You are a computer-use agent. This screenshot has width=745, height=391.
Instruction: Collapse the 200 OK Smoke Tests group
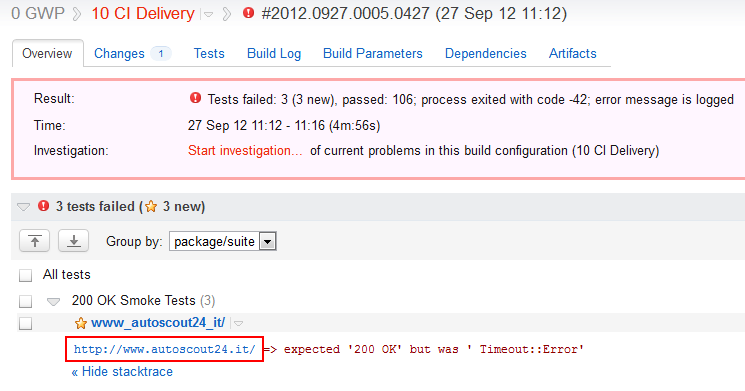[x=54, y=302]
